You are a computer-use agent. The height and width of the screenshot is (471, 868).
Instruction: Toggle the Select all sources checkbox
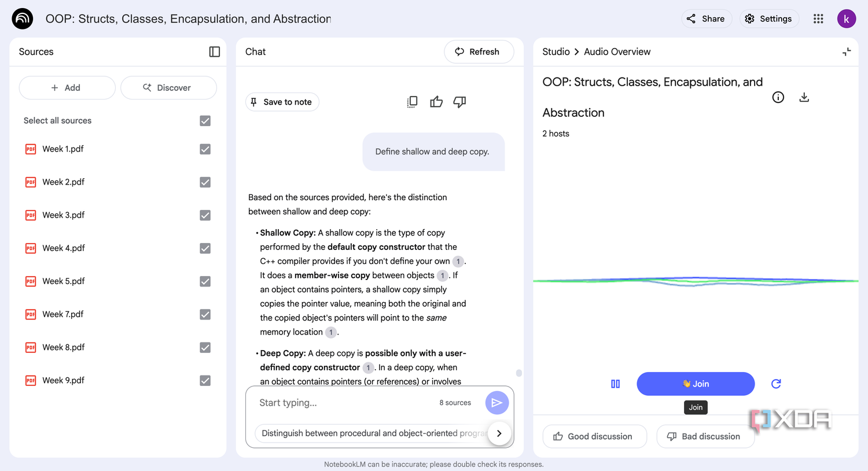click(205, 121)
